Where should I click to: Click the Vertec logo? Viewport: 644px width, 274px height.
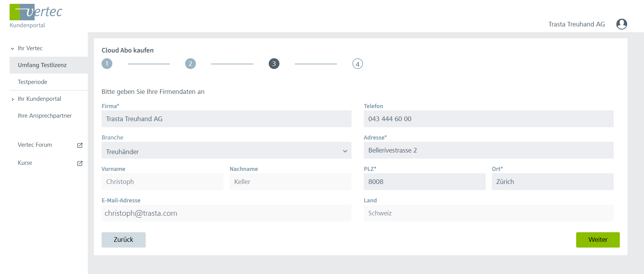tap(36, 12)
